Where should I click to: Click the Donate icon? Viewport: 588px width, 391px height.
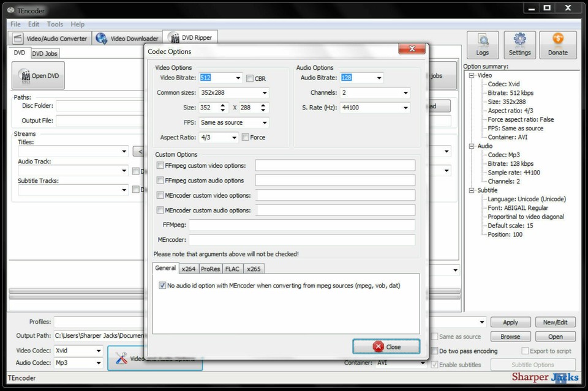557,44
